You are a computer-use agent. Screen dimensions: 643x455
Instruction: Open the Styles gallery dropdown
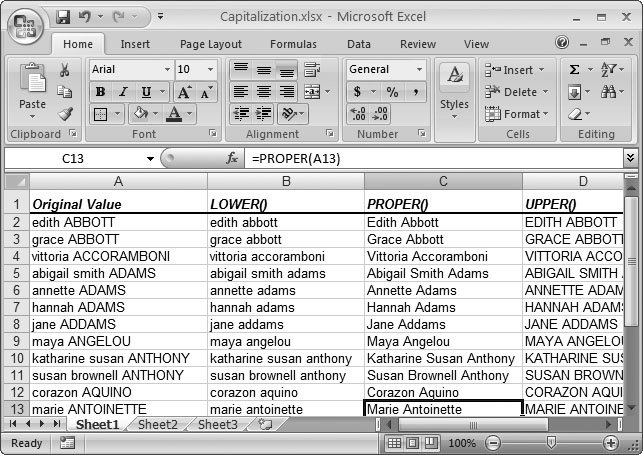(454, 117)
